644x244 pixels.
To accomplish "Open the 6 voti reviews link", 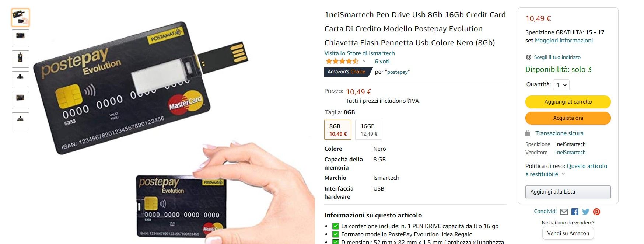I will [382, 62].
